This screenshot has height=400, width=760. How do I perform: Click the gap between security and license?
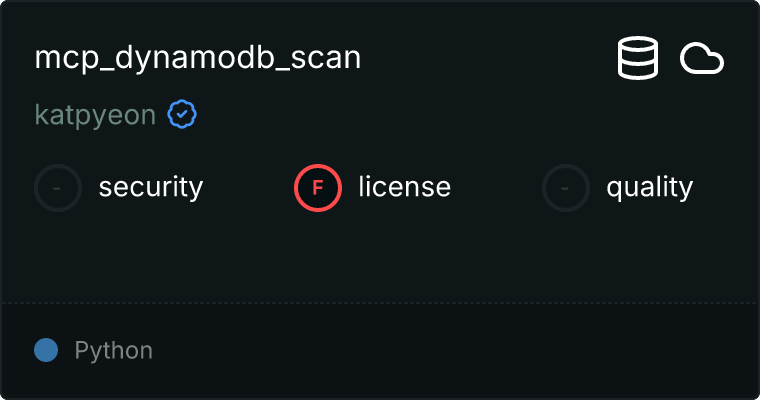[248, 187]
